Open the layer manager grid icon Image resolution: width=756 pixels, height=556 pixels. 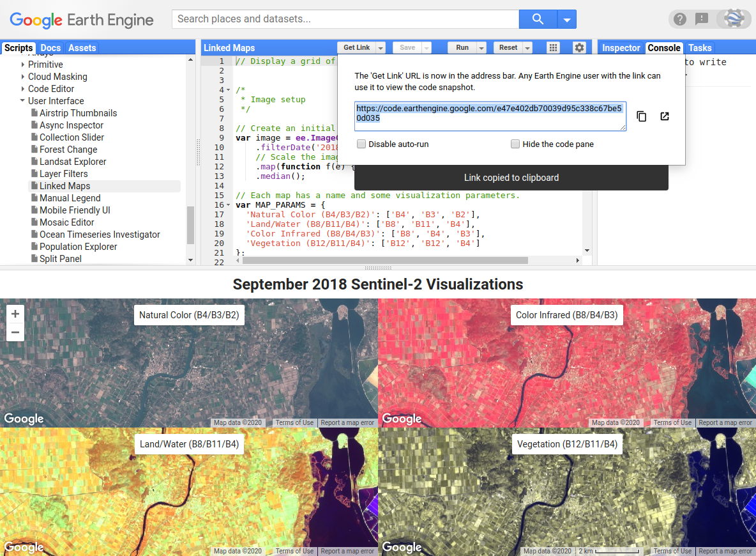point(553,47)
